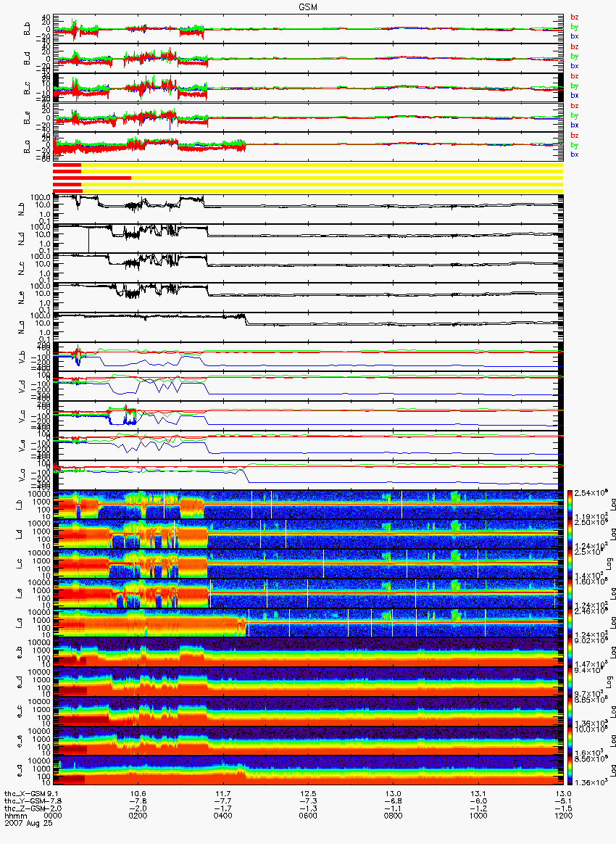This screenshot has width=616, height=844.
Task: Click the i_b panel rainbow color bar
Action: coord(570,505)
